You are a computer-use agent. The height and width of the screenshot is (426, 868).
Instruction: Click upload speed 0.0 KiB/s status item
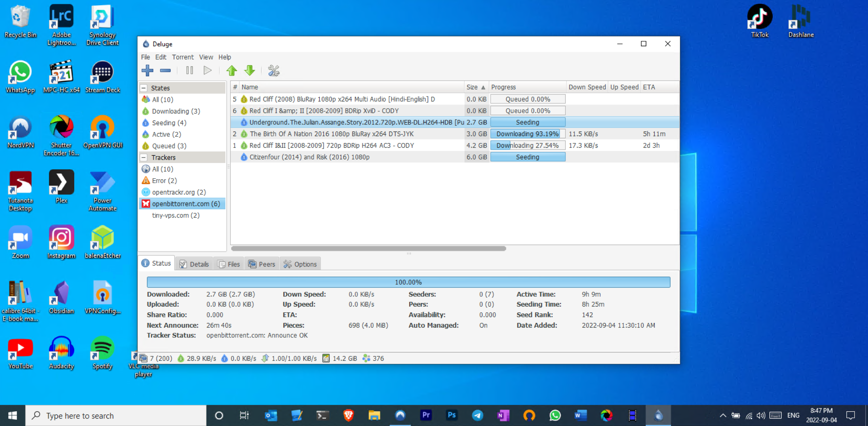click(x=239, y=358)
